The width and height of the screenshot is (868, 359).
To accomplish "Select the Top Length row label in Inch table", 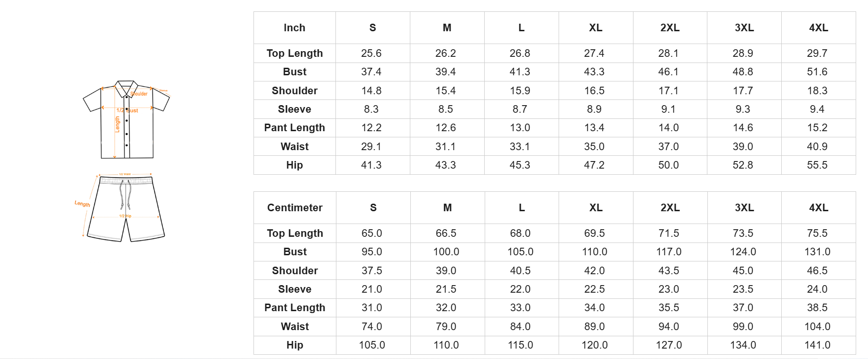I will [x=294, y=54].
